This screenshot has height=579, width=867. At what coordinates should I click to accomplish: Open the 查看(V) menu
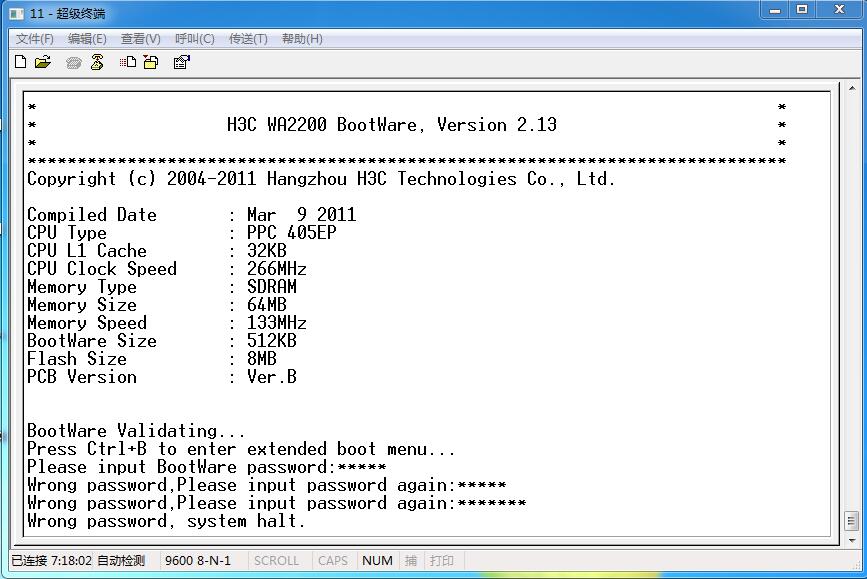[x=140, y=39]
